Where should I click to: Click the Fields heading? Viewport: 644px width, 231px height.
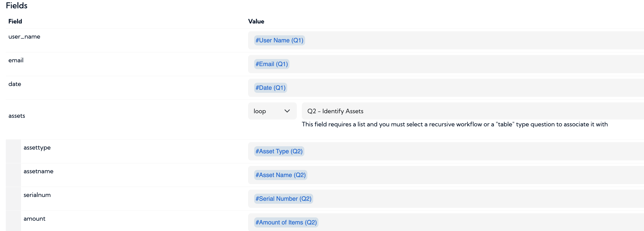[17, 5]
